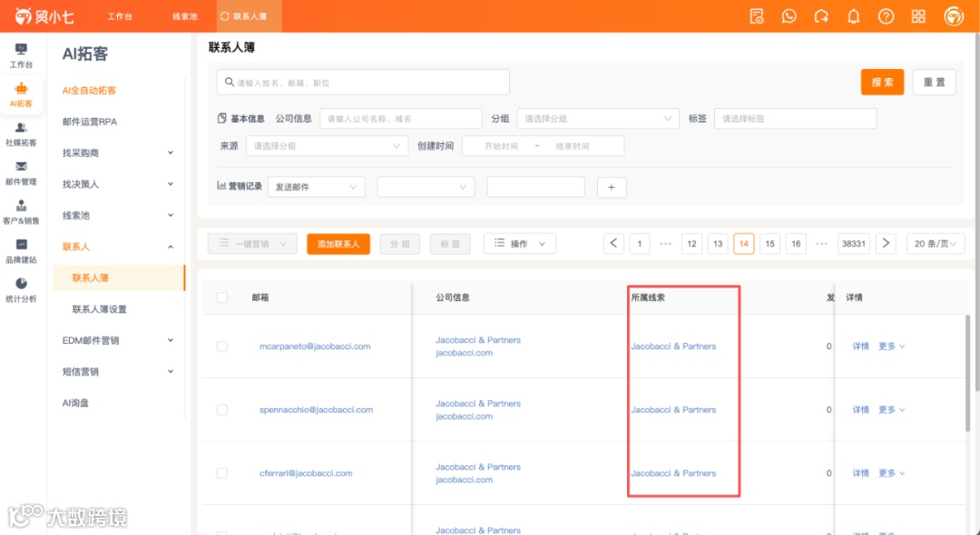Click the 公司信息 input field
The image size is (980, 535).
click(x=401, y=119)
